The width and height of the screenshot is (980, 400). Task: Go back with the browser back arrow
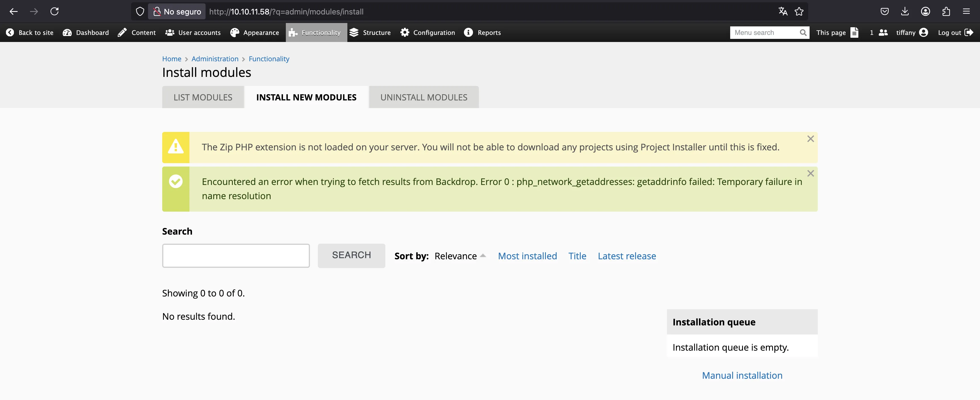coord(14,11)
